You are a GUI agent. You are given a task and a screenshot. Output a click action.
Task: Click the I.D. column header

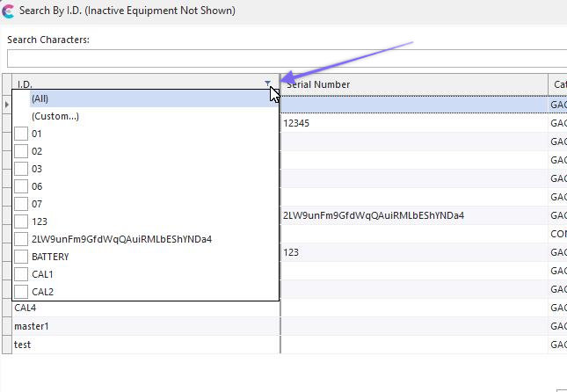point(132,84)
